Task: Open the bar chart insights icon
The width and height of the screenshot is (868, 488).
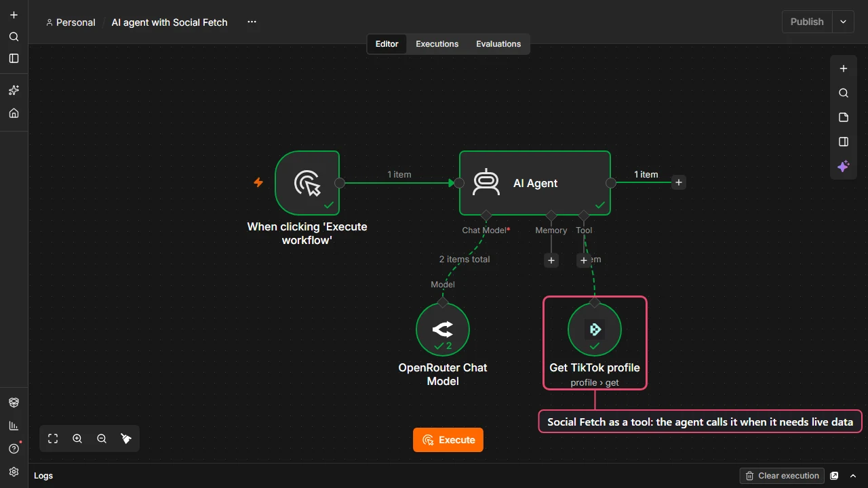Action: click(x=14, y=426)
